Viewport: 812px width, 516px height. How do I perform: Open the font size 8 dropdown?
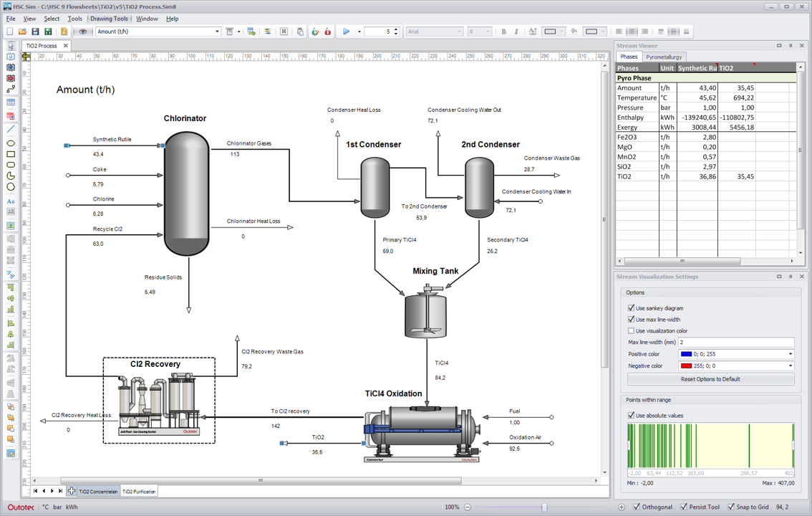click(488, 32)
